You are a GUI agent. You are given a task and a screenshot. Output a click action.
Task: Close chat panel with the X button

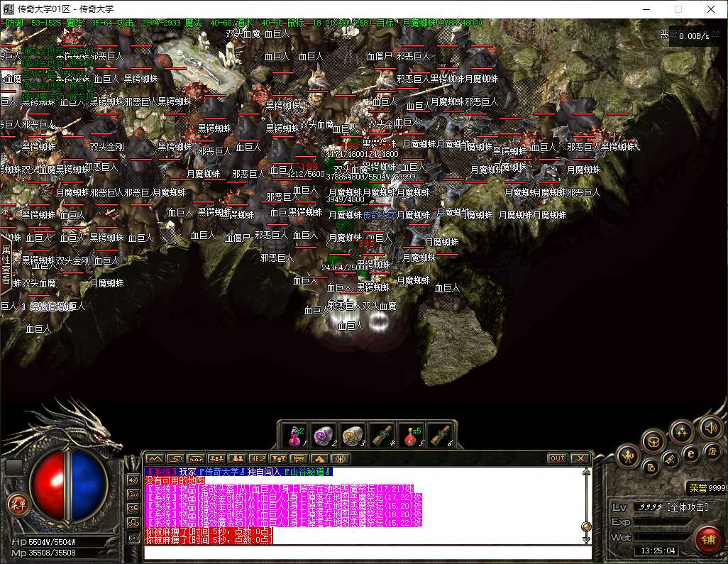pyautogui.click(x=580, y=458)
